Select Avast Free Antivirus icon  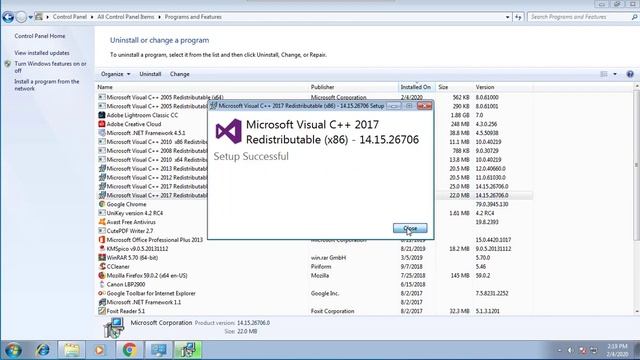pos(102,222)
